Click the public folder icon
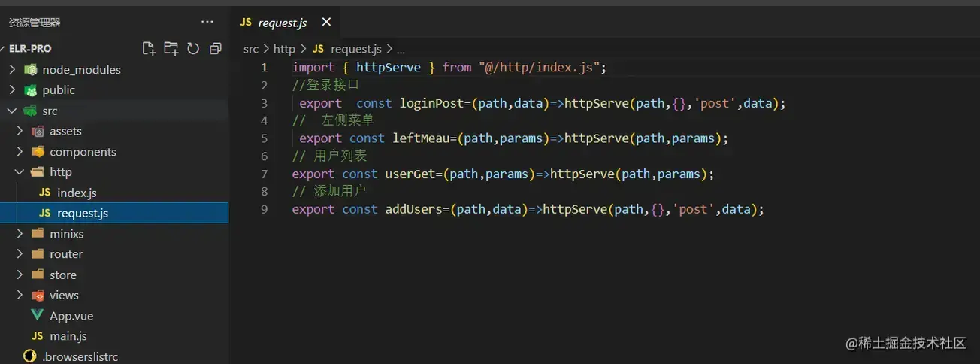The image size is (980, 364). pyautogui.click(x=30, y=89)
